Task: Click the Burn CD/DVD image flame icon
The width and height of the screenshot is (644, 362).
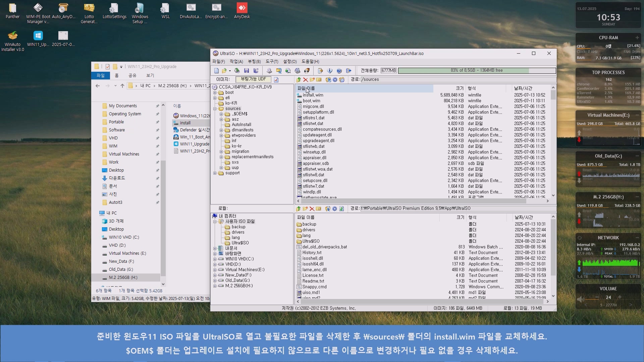Action: pos(307,71)
